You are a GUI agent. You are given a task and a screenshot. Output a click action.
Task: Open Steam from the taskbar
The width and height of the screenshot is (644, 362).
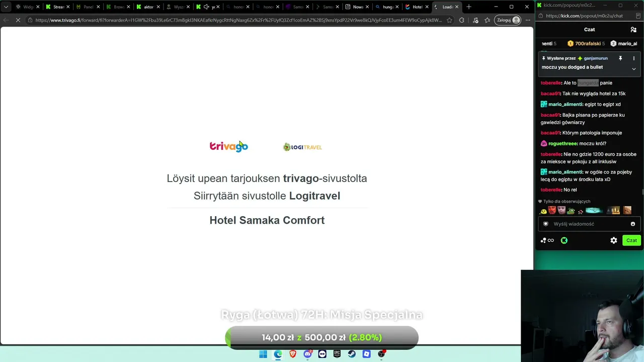[352, 354]
